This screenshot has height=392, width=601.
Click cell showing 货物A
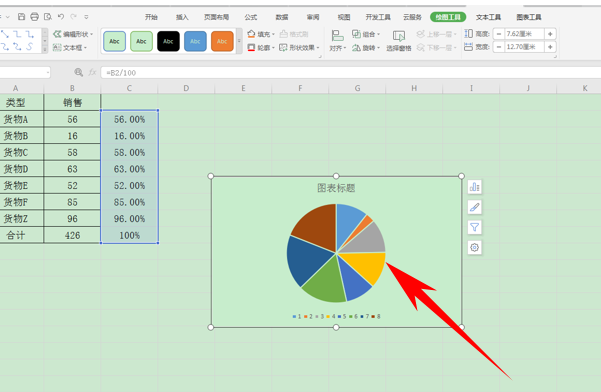point(21,119)
